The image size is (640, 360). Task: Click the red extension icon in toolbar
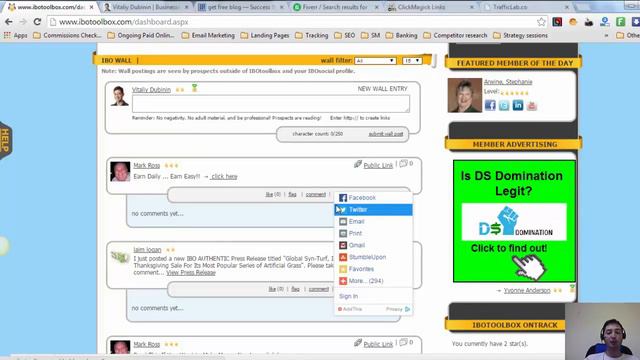[557, 22]
